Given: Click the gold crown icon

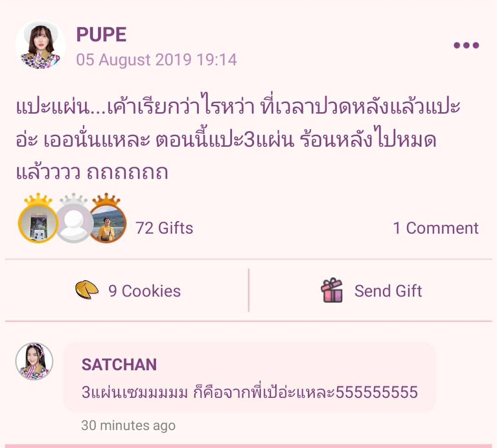Looking at the screenshot, I should tap(38, 199).
